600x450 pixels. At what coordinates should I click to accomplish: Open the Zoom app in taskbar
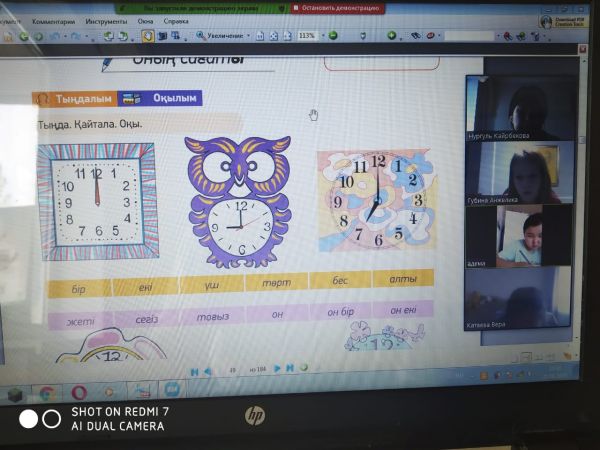[x=171, y=390]
